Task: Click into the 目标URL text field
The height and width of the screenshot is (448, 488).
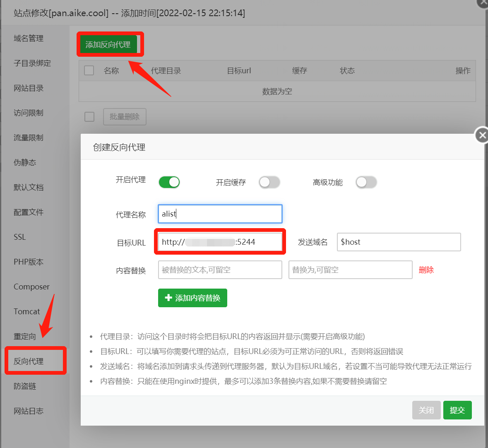Action: [x=220, y=242]
